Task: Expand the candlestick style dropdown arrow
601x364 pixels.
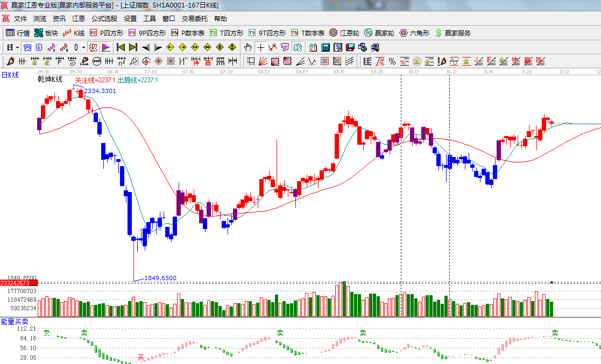Action: 83,47
